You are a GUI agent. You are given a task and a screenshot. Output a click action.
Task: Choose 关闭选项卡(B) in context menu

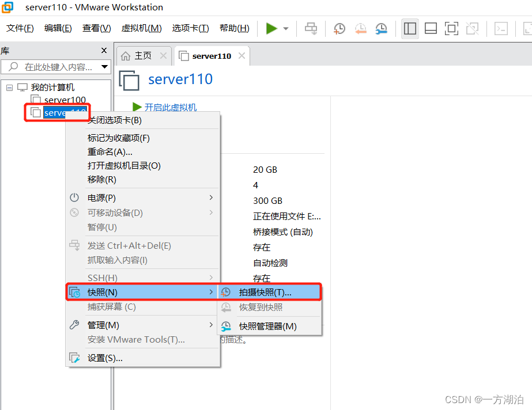[143, 120]
